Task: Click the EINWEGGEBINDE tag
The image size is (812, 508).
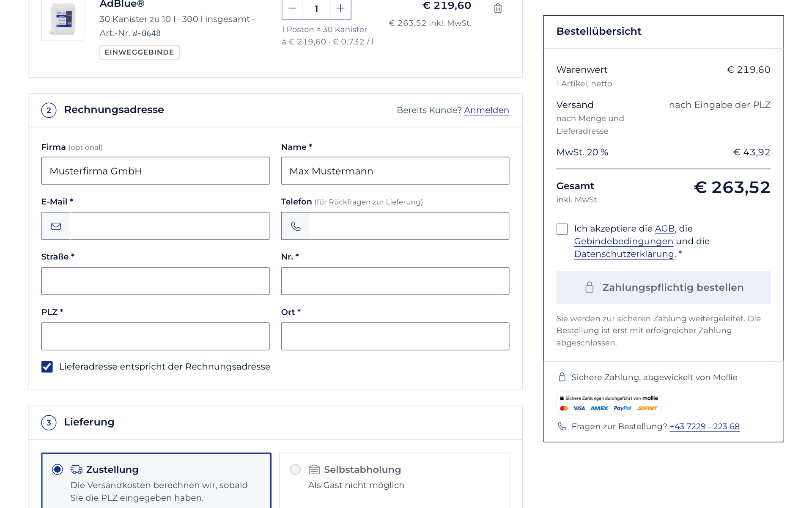Action: pyautogui.click(x=140, y=52)
